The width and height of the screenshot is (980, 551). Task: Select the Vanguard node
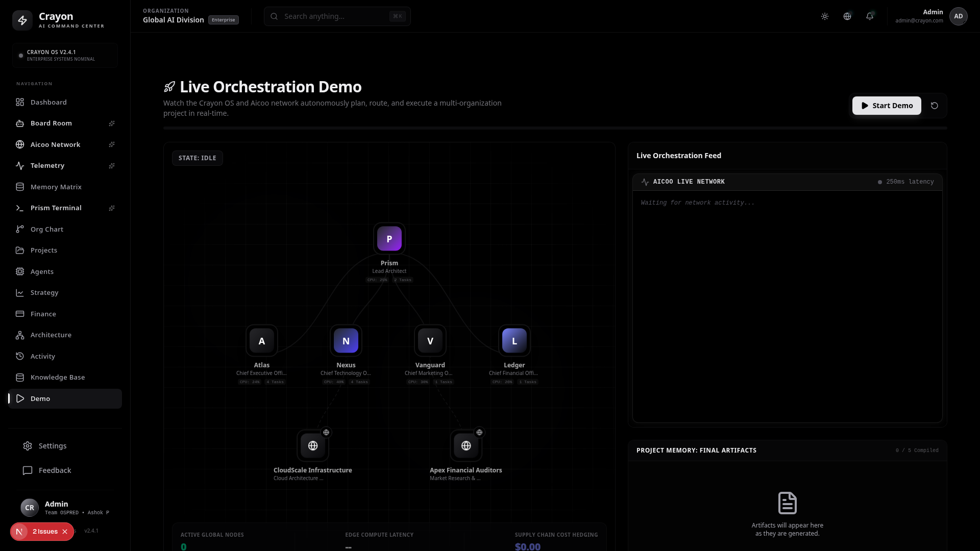tap(430, 341)
